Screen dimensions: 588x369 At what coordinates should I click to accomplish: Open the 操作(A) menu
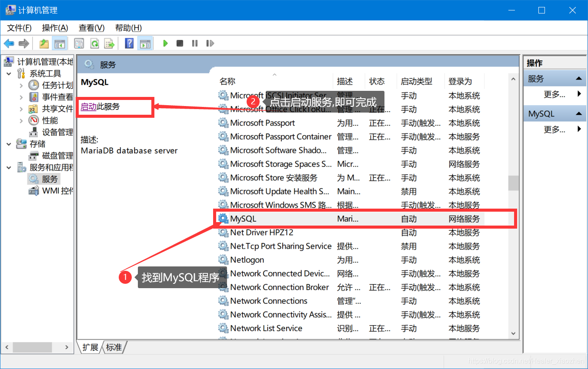tap(55, 28)
